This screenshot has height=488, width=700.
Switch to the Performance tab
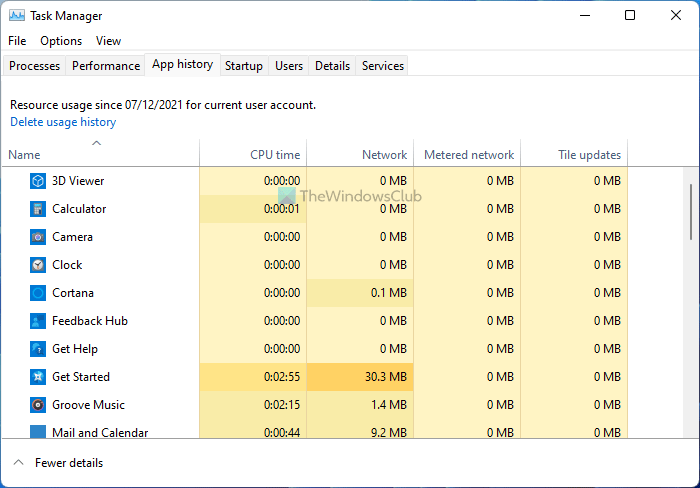point(106,66)
